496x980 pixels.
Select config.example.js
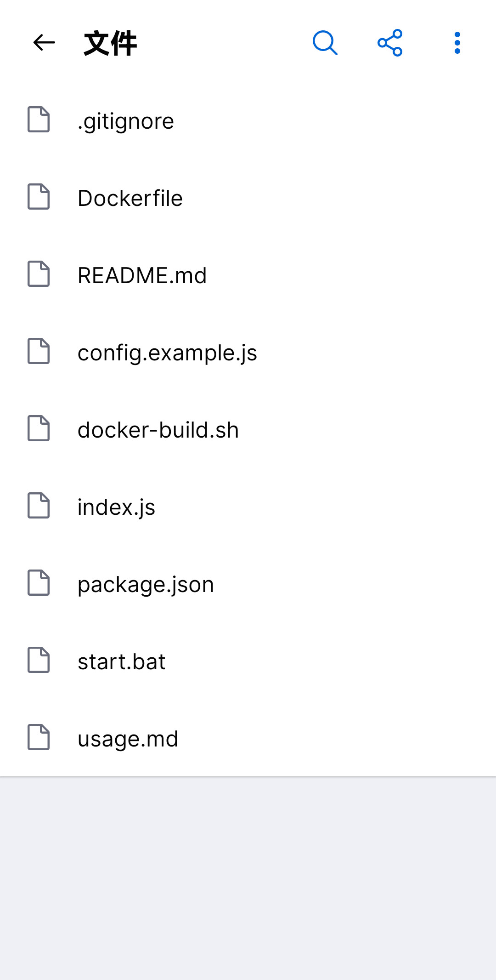coord(167,352)
